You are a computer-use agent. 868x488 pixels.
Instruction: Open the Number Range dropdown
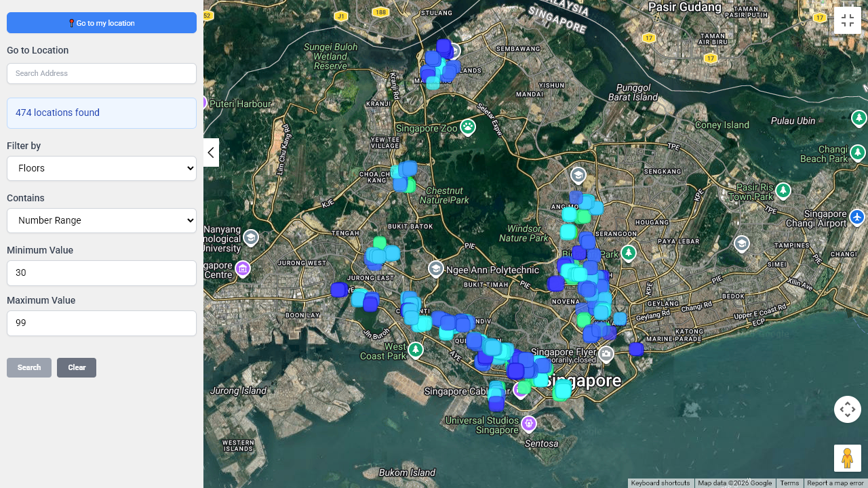(x=102, y=220)
